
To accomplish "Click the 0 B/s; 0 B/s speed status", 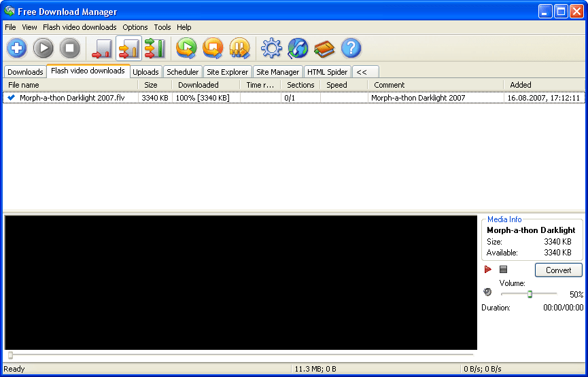I will tap(482, 369).
